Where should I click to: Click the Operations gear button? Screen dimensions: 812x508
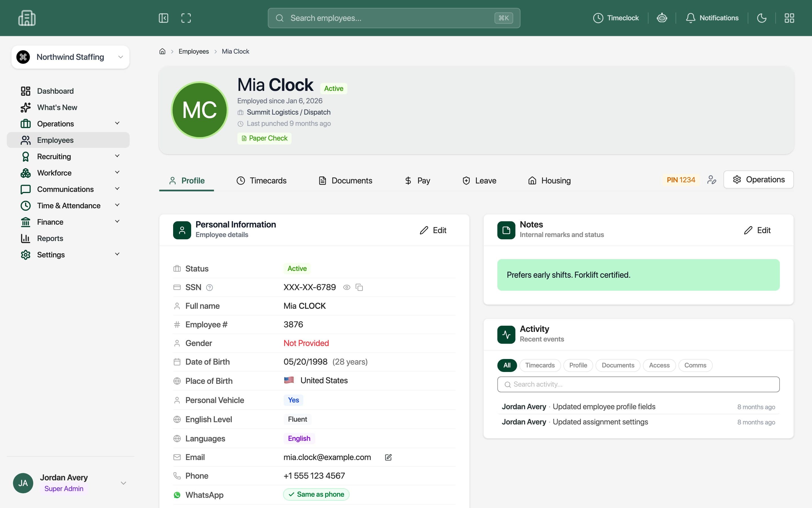(x=758, y=179)
